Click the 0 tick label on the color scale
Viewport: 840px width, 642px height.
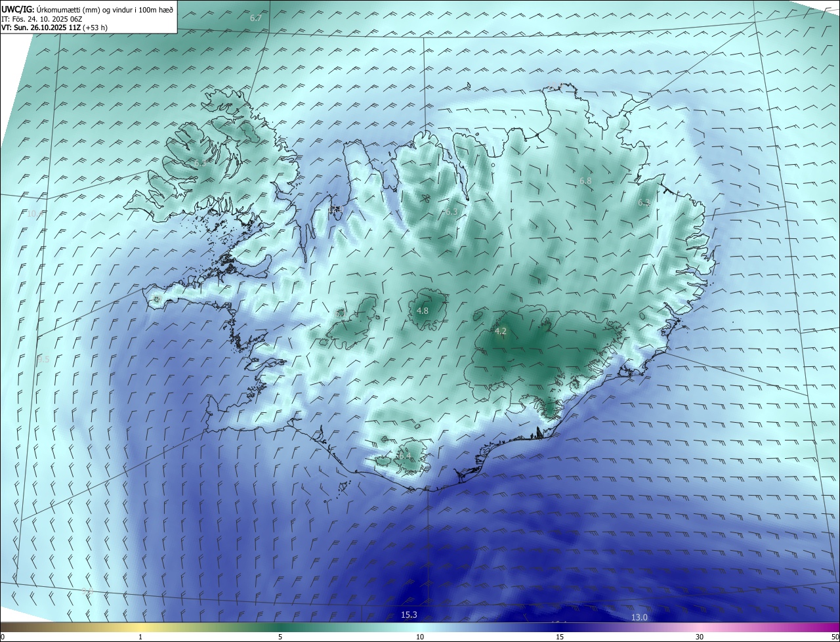(3, 637)
